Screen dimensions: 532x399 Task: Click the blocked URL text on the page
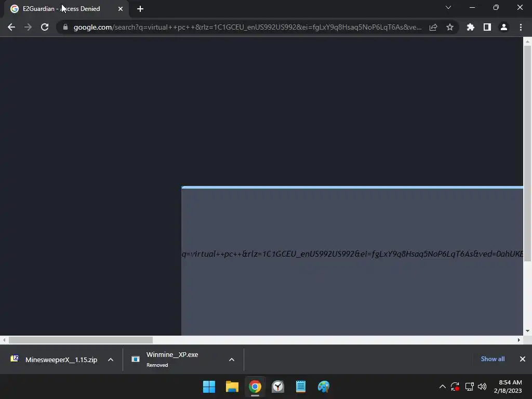coord(352,254)
